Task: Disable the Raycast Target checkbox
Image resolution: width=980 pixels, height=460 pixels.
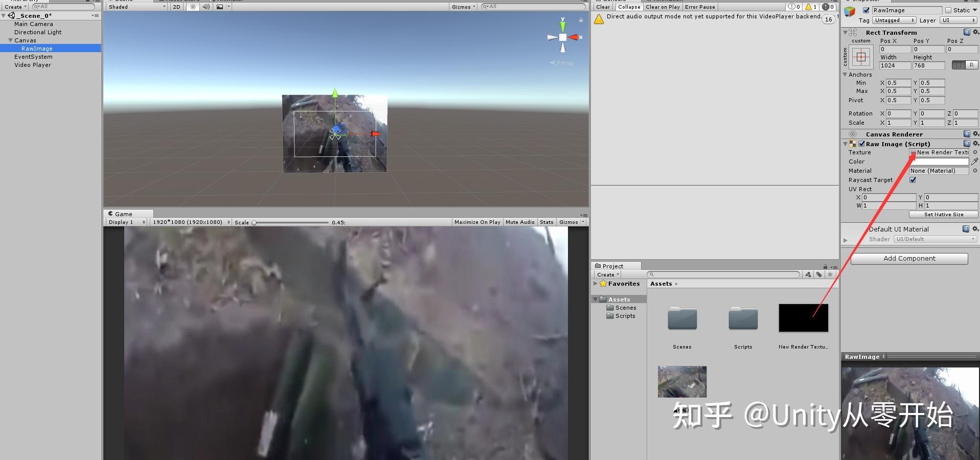Action: (x=913, y=179)
